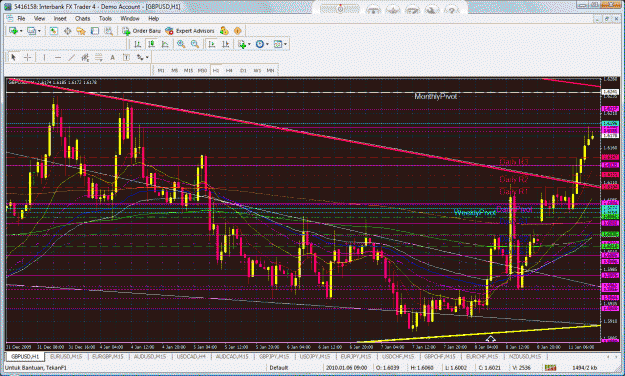Open the Charts menu
The width and height of the screenshot is (625, 376).
click(83, 18)
